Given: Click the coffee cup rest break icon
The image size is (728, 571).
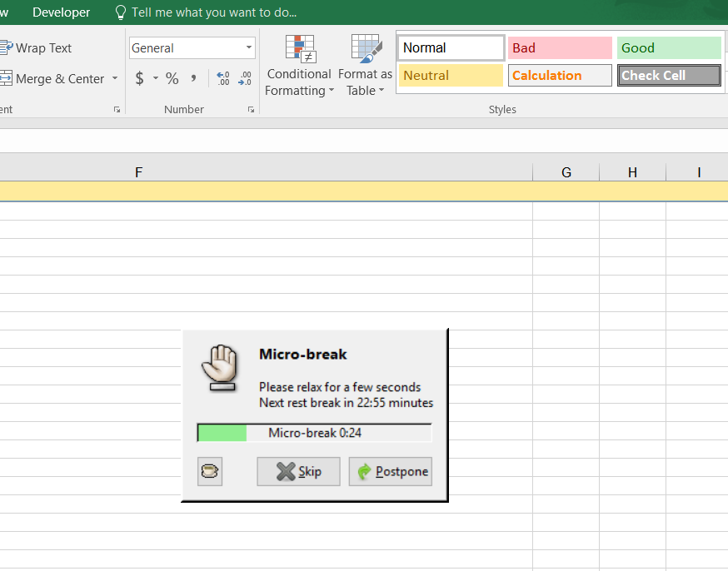Looking at the screenshot, I should pyautogui.click(x=210, y=471).
